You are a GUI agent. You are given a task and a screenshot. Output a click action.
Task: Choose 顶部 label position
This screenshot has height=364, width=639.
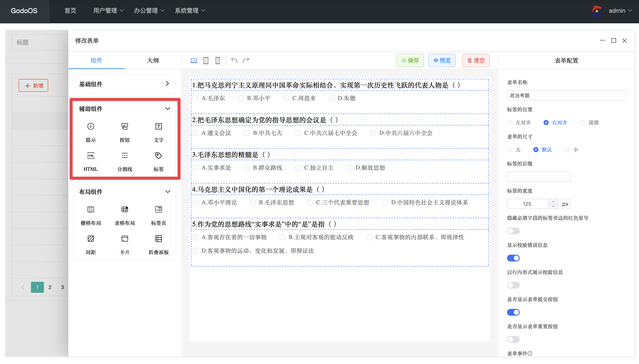pyautogui.click(x=589, y=122)
